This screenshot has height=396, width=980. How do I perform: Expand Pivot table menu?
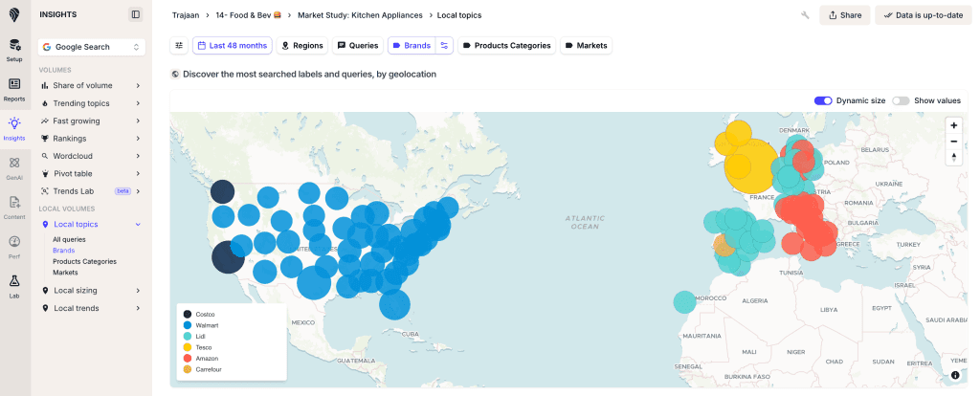(91, 173)
